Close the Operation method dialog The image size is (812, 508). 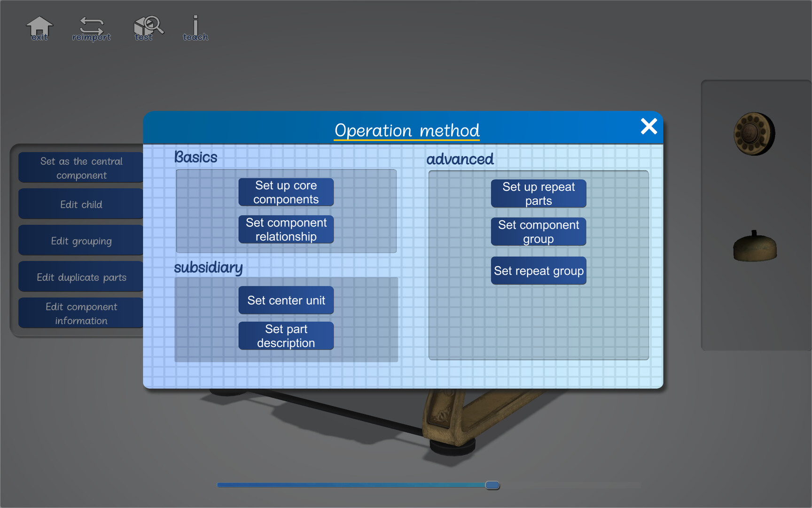pos(649,126)
